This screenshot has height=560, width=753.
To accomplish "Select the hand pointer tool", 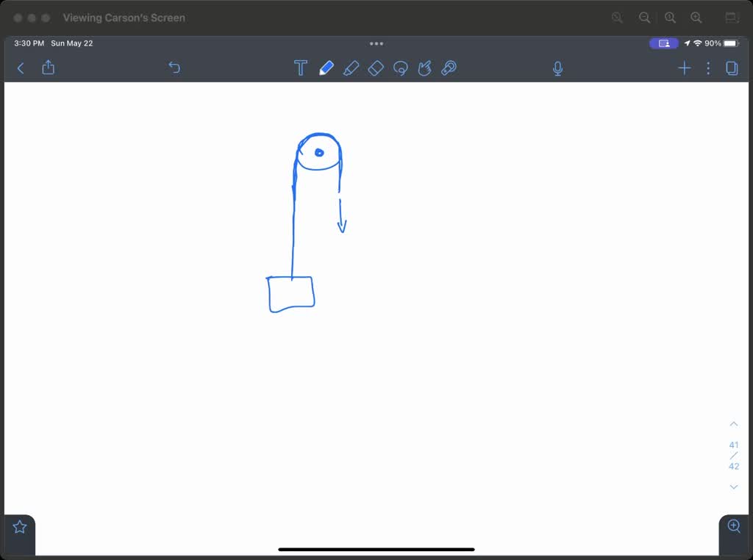I will click(424, 68).
